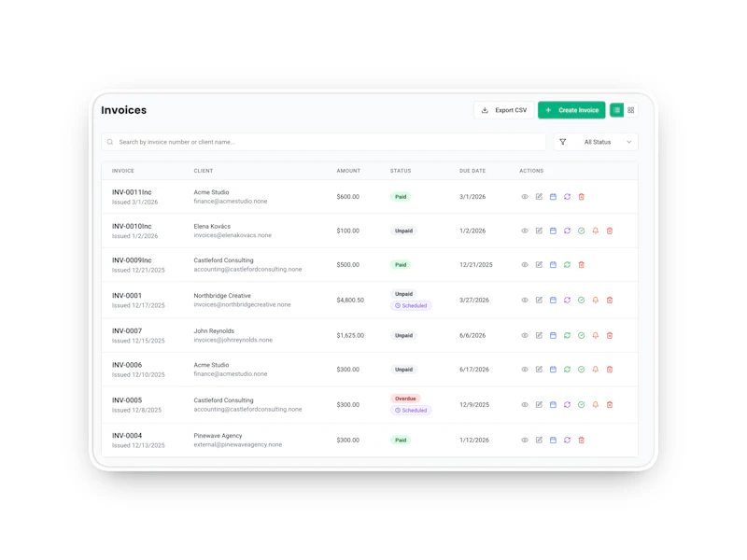Delete invoice INV-0011Inc
Screen dimensions: 747x560
[581, 197]
